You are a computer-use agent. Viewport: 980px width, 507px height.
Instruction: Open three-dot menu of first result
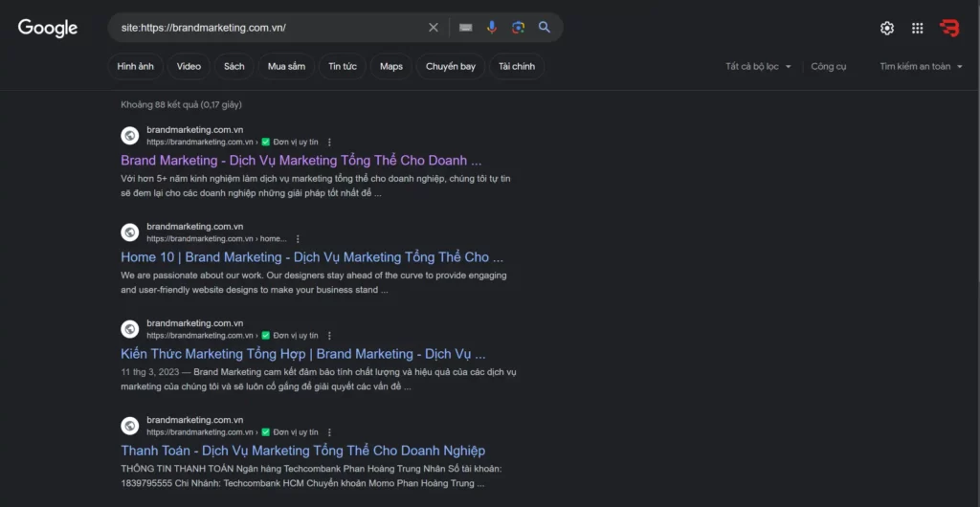point(330,142)
